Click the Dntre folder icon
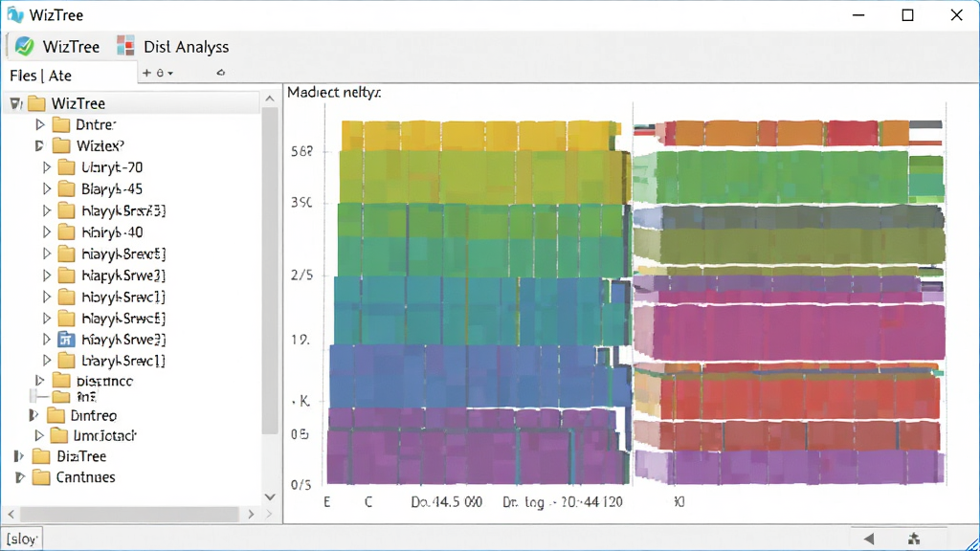 click(60, 124)
